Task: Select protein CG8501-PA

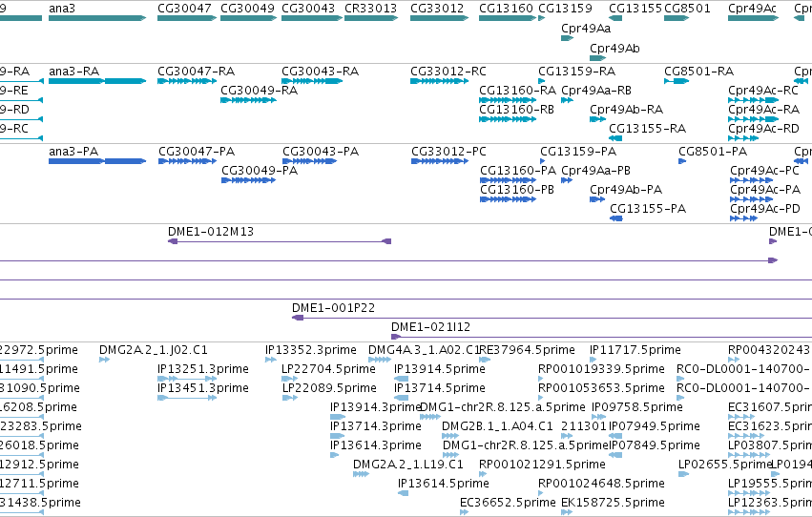Action: [x=682, y=161]
